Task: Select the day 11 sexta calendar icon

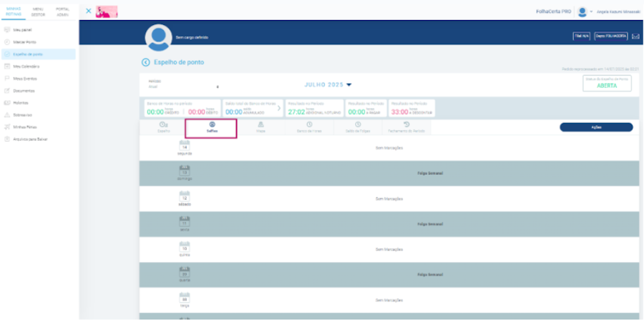Action: click(x=185, y=222)
